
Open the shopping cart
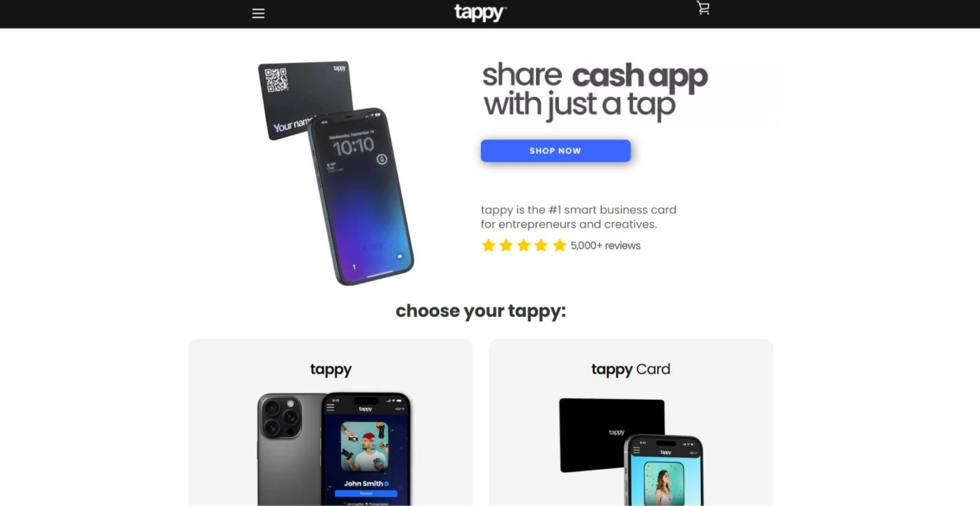click(703, 8)
